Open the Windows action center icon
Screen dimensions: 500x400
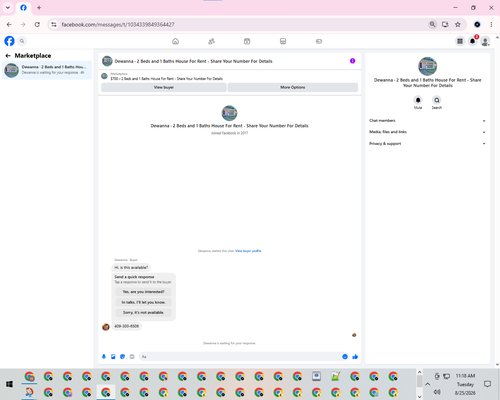coord(487,384)
